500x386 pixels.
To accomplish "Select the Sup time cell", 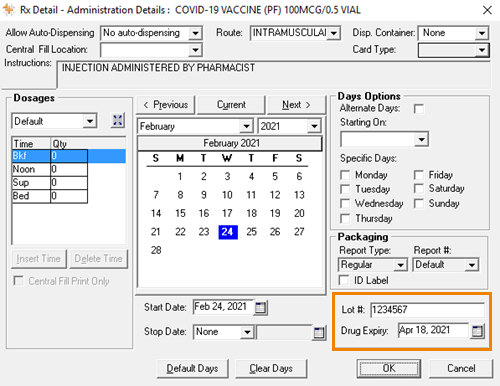I will [31, 183].
